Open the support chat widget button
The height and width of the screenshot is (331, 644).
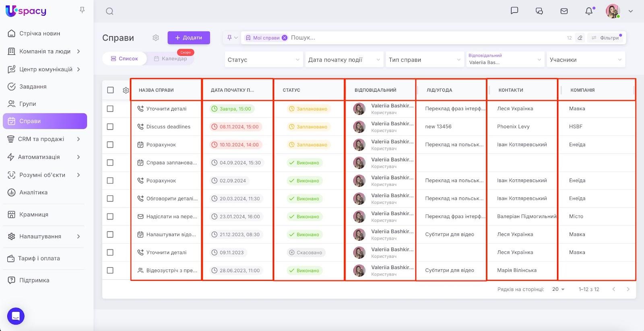pos(16,316)
